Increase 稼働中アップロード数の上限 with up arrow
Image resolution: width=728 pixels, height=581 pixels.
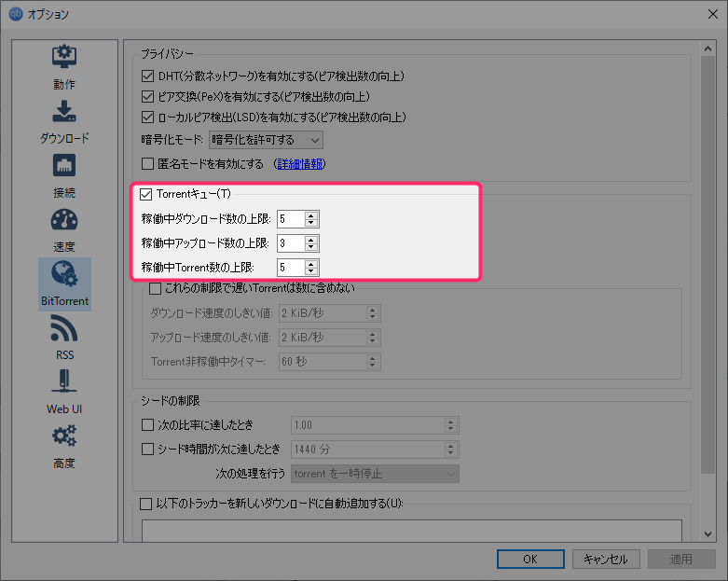311,239
